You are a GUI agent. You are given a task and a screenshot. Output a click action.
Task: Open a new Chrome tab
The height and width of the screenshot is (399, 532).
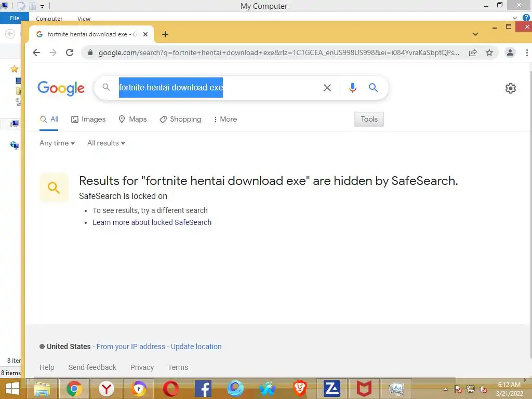165,34
